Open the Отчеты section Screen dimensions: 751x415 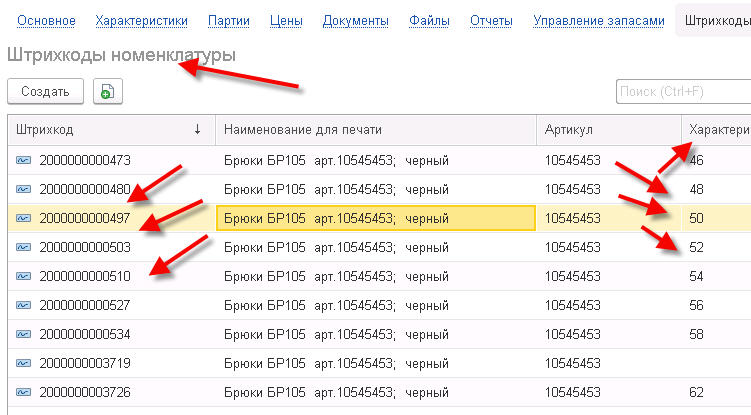pos(491,21)
